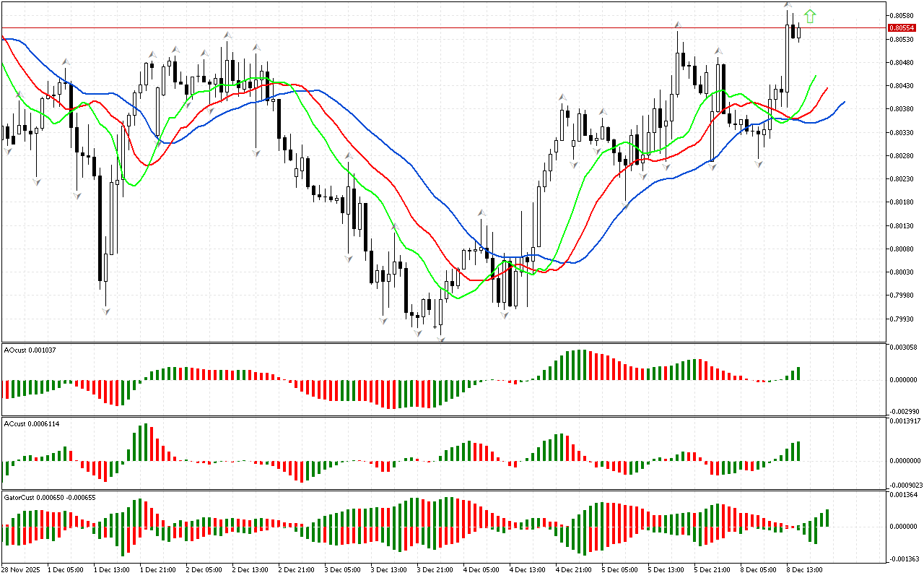Click the most recent candlestick on the chart
The image size is (924, 578).
798,30
